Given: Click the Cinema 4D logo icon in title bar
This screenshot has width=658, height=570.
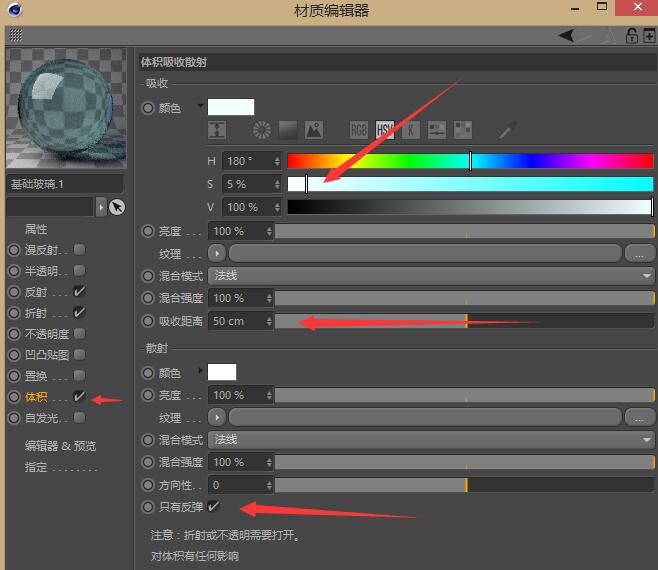Looking at the screenshot, I should coord(15,9).
